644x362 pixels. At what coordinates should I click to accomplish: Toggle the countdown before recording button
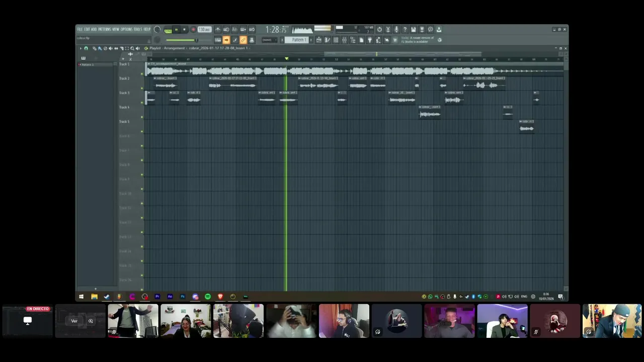234,30
